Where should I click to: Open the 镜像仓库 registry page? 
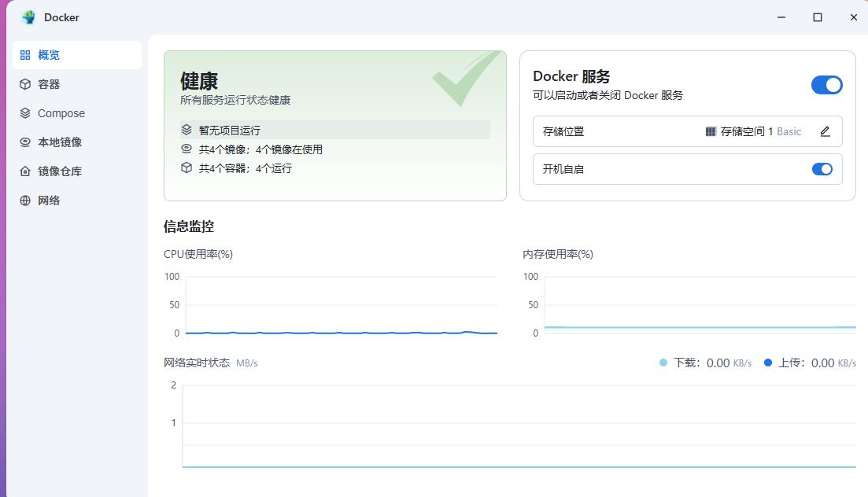click(x=77, y=171)
